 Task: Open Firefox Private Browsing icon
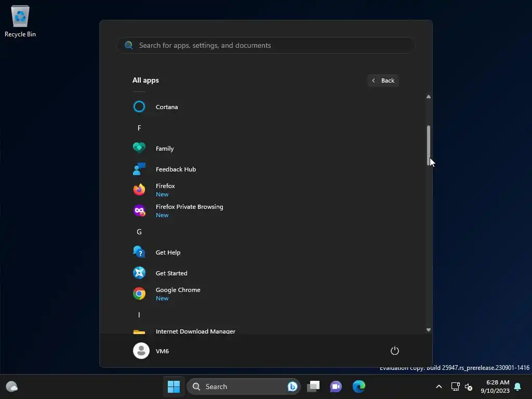point(139,211)
